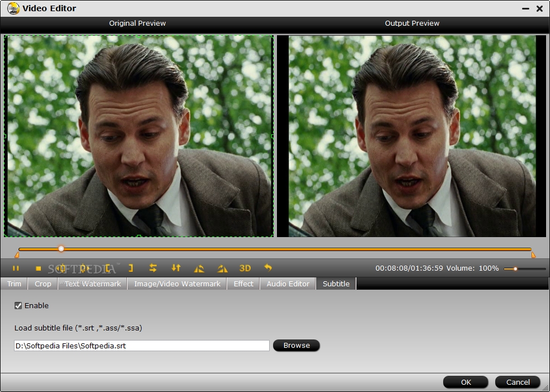Rotate the video clockwise
This screenshot has width=550, height=392.
[x=222, y=268]
